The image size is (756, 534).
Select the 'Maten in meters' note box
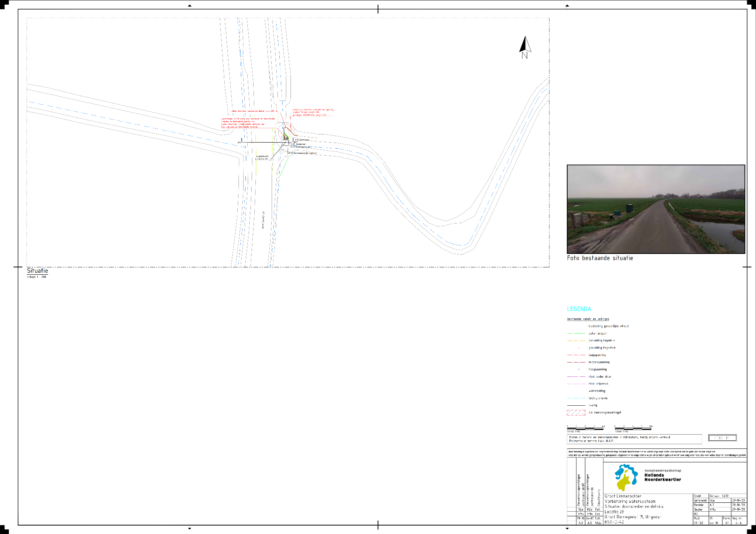[634, 439]
